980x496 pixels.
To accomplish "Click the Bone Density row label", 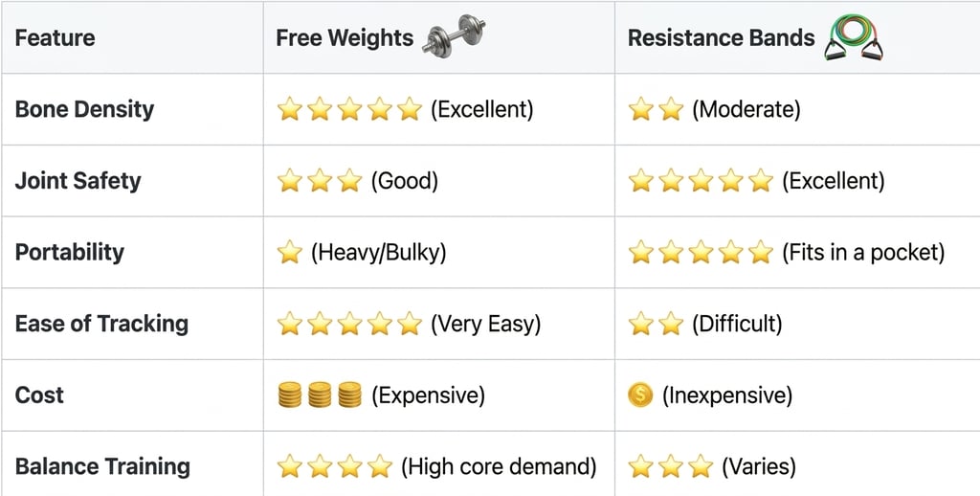I will (84, 109).
